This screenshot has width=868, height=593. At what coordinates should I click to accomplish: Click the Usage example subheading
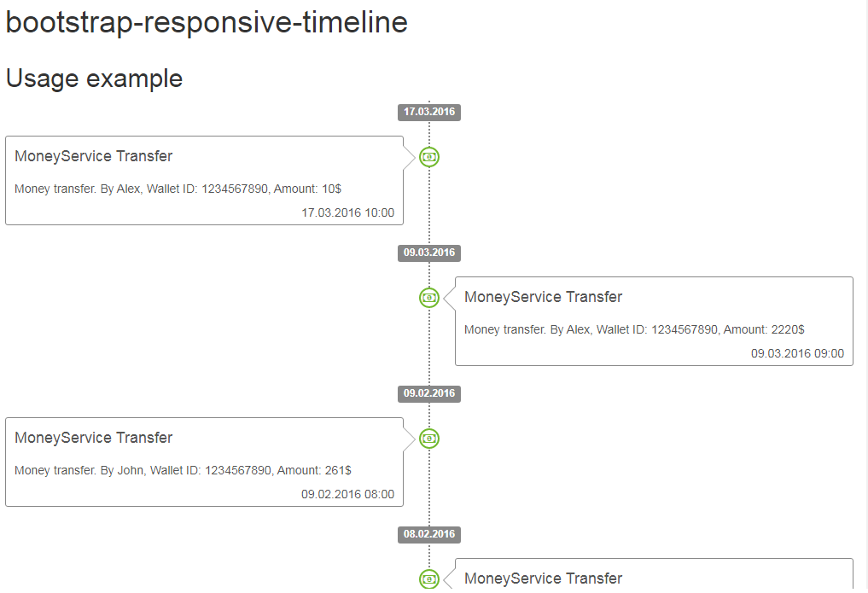(x=94, y=78)
